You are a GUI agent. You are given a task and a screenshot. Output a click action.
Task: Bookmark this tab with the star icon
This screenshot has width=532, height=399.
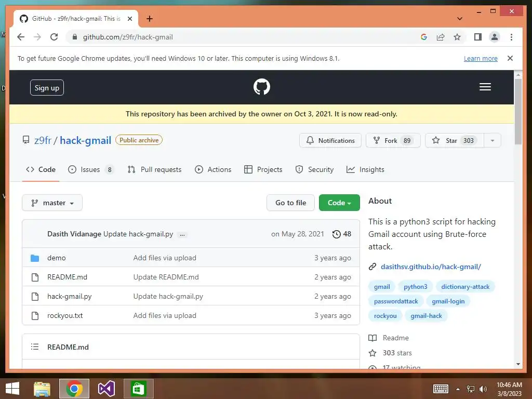[x=457, y=37]
